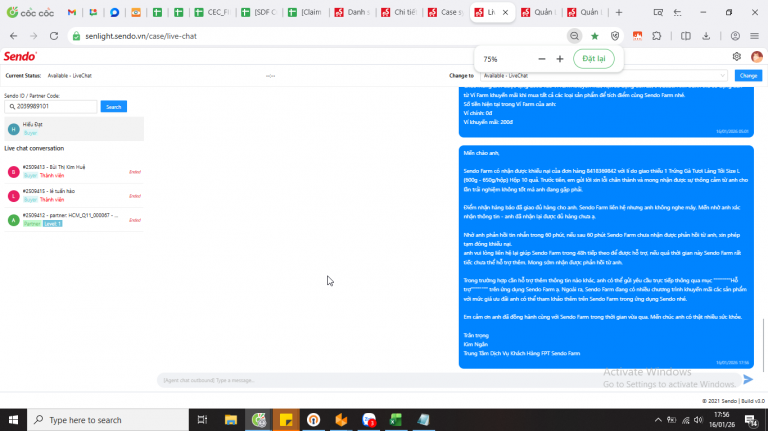Toggle split view in the browser toolbar
The image size is (768, 431).
point(686,36)
